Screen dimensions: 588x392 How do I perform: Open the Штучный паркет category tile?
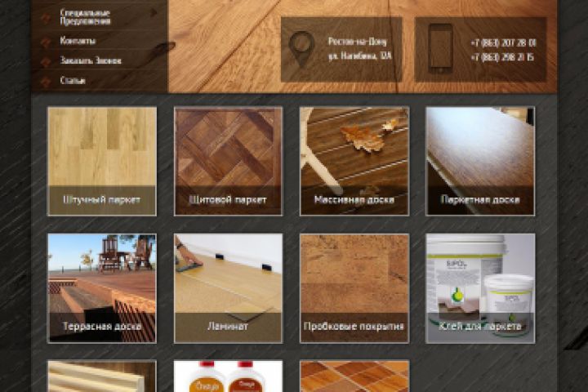coord(102,161)
